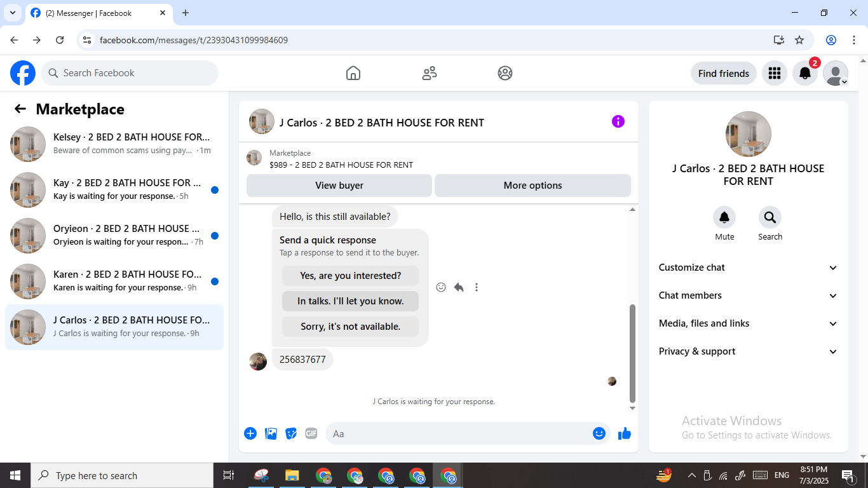The width and height of the screenshot is (868, 488).
Task: Send a thumbs up like
Action: click(x=625, y=433)
